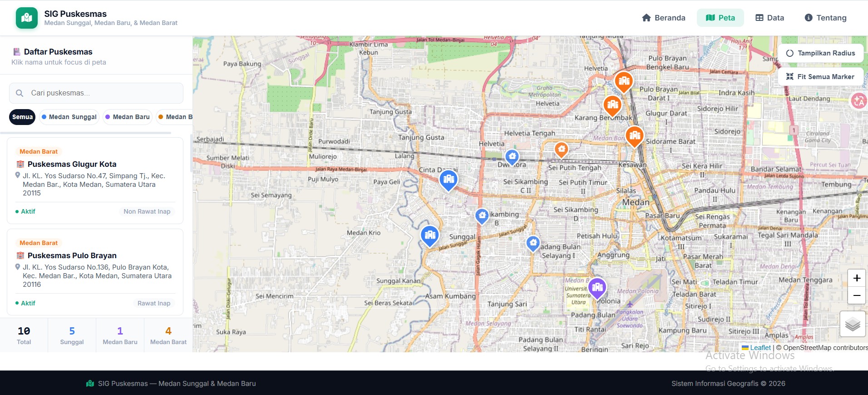Zoom out the map with minus button
Screen dimensions: 868x395
pos(857,295)
